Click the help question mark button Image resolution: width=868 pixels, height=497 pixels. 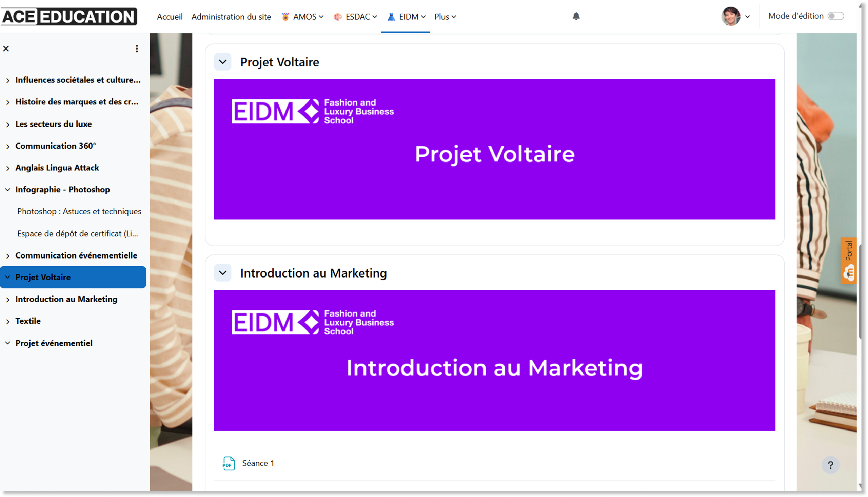tap(830, 465)
